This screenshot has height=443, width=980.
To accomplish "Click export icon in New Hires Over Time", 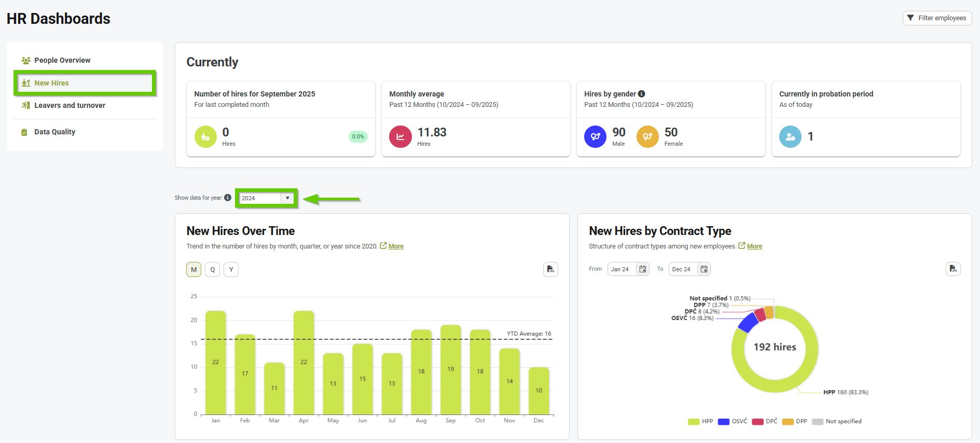I will coord(550,269).
